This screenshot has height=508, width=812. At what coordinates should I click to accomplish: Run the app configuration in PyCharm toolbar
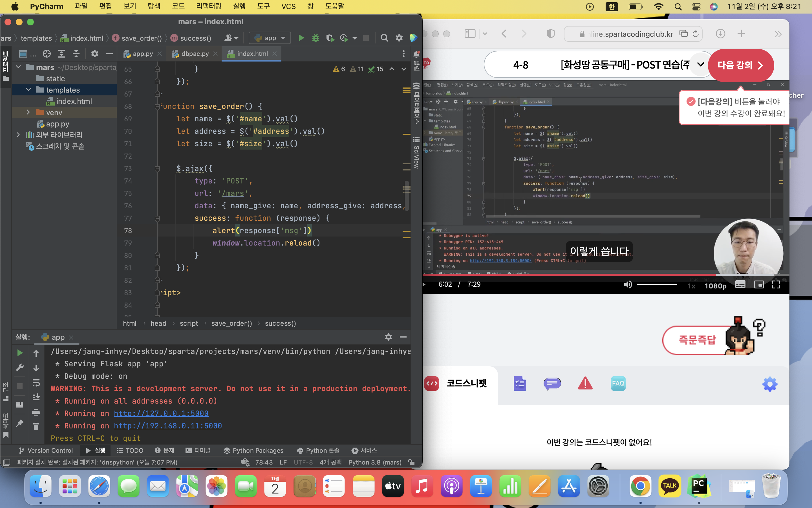(x=301, y=38)
